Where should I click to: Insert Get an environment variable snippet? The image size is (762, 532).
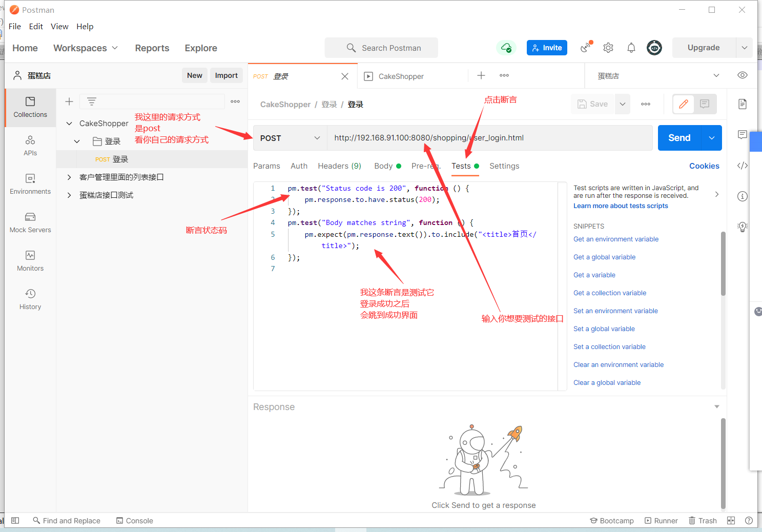[x=616, y=239]
